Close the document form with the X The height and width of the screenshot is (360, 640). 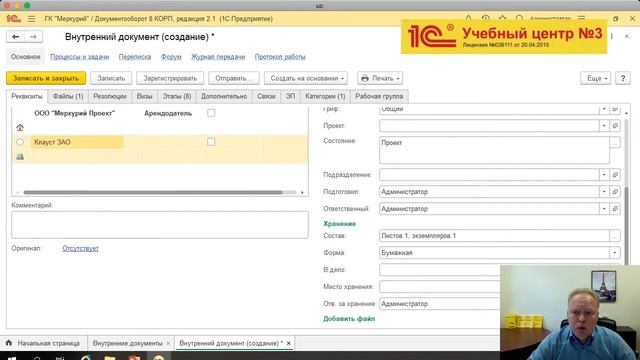pyautogui.click(x=627, y=36)
